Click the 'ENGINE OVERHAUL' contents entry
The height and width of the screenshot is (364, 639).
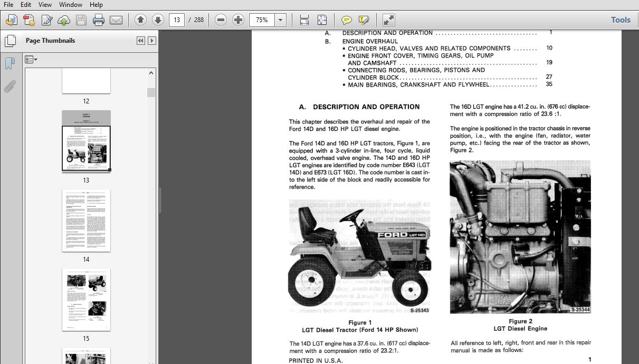370,41
